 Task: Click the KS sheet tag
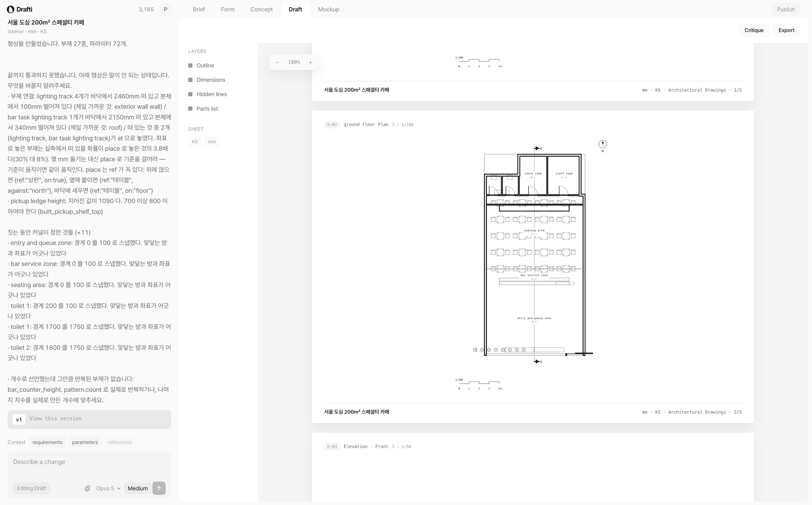pyautogui.click(x=195, y=142)
